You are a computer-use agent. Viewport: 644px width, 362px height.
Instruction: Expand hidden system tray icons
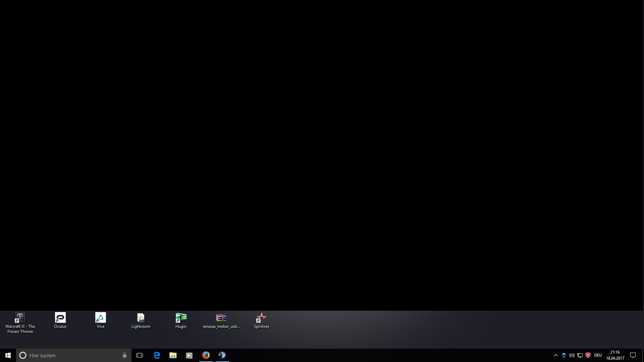[x=555, y=355]
